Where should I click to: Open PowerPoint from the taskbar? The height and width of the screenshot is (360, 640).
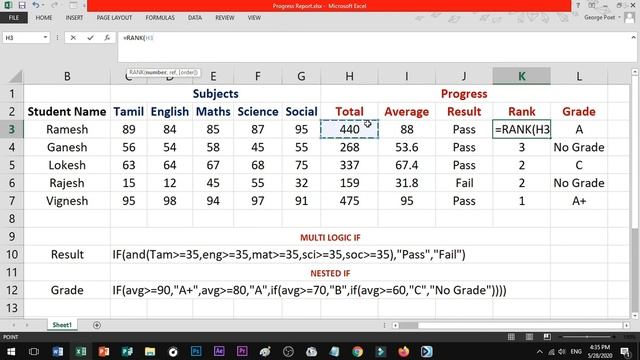[104, 351]
